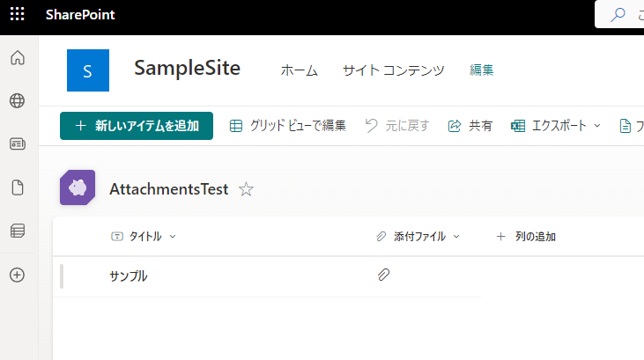The image size is (644, 360).
Task: Click attachment paperclip in サンプル row
Action: click(383, 275)
